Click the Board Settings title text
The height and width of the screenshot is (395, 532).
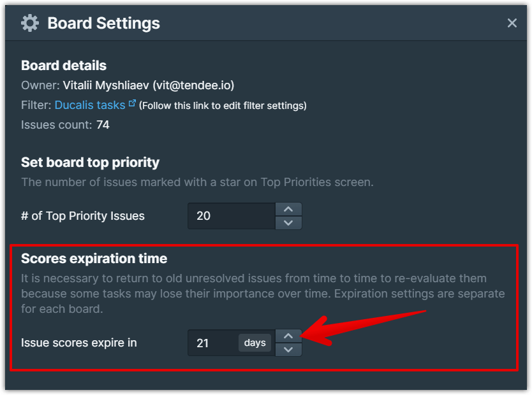tap(103, 24)
